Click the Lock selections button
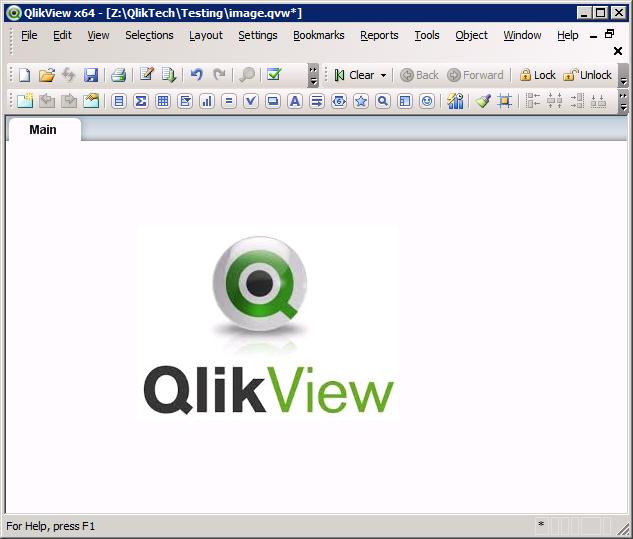 coord(537,75)
